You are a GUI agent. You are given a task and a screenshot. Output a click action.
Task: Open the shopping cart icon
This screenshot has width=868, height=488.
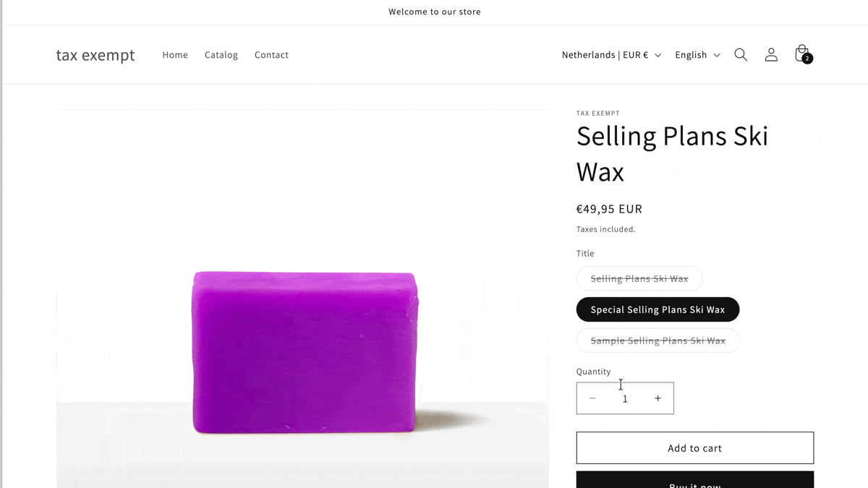pos(801,53)
